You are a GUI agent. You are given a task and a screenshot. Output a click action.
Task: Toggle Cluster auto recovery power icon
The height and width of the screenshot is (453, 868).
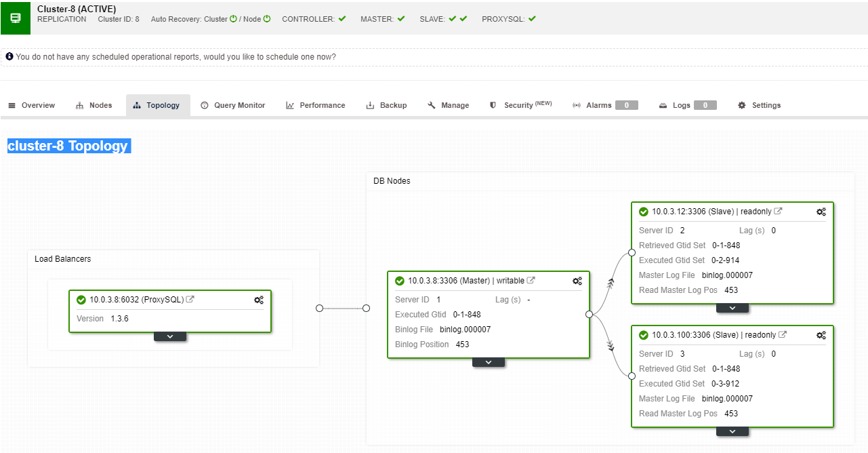click(x=234, y=19)
